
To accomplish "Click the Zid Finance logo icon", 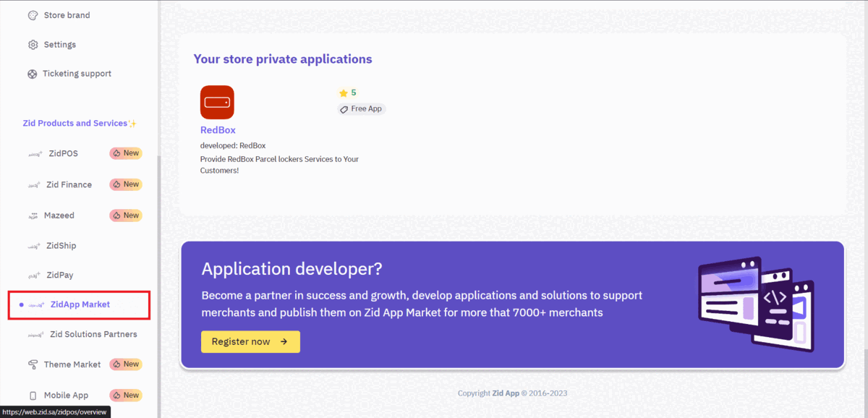I will point(34,185).
